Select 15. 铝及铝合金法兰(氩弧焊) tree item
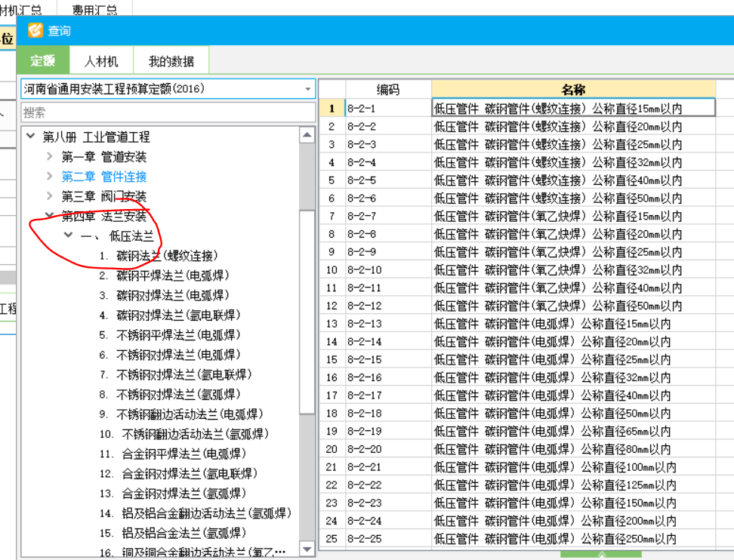Viewport: 734px width, 560px height. (x=173, y=533)
